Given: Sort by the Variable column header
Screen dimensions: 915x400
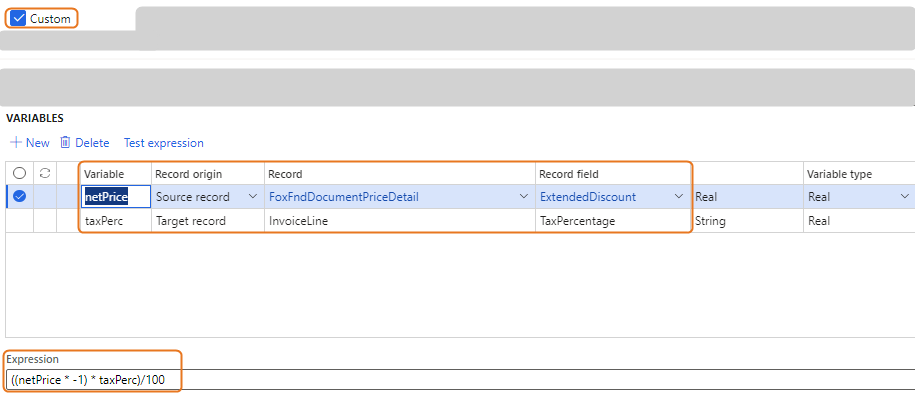Looking at the screenshot, I should (104, 174).
